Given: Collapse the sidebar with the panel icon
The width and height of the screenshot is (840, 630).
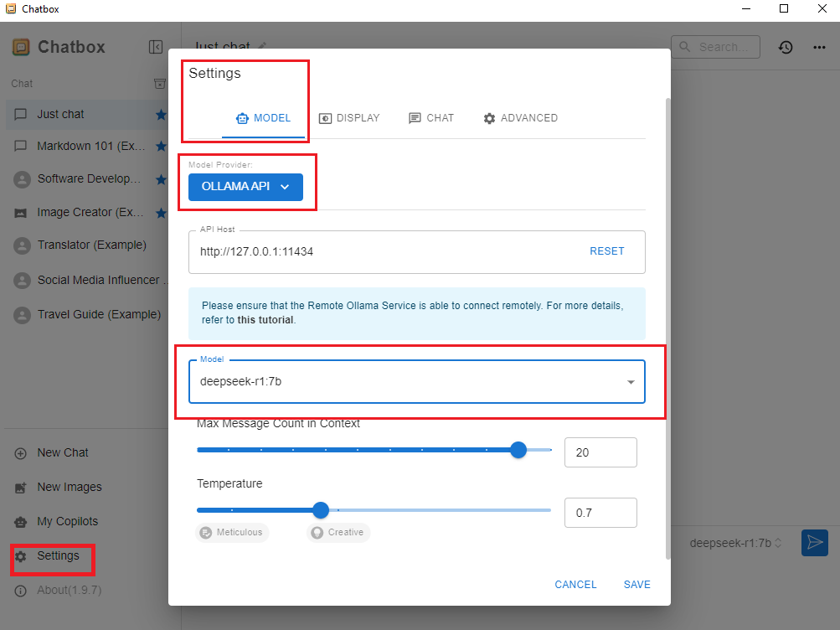Looking at the screenshot, I should [156, 47].
